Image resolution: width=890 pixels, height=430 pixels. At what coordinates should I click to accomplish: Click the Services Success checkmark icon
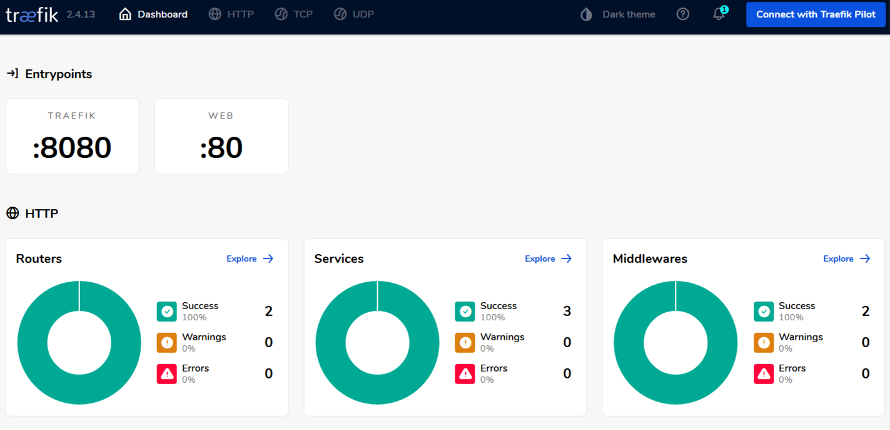click(x=465, y=311)
